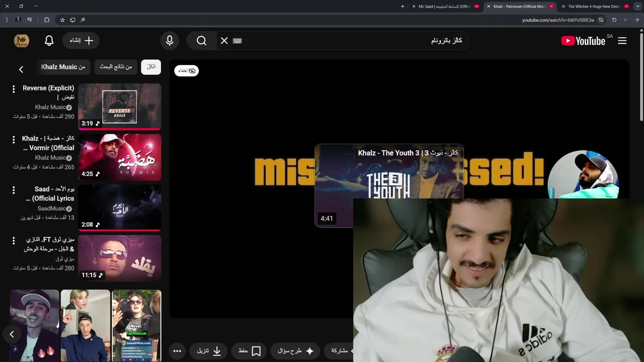Open Chrome media control icon
The width and height of the screenshot is (644, 362).
point(30,20)
